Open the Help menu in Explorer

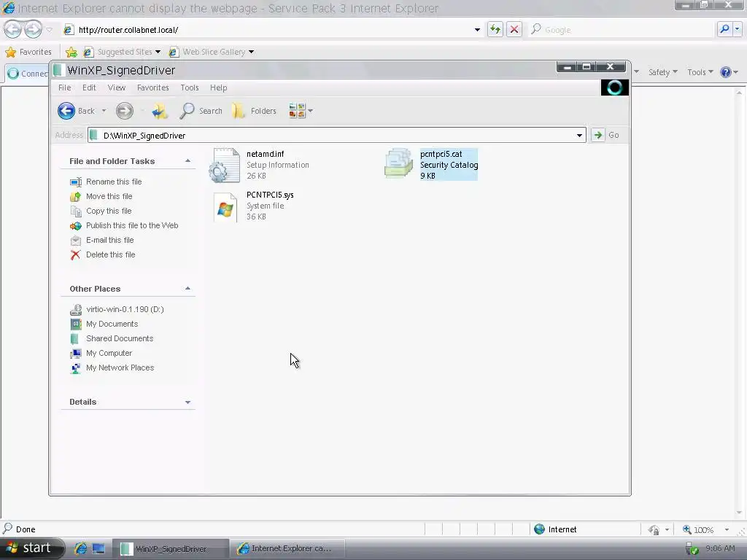click(x=219, y=87)
